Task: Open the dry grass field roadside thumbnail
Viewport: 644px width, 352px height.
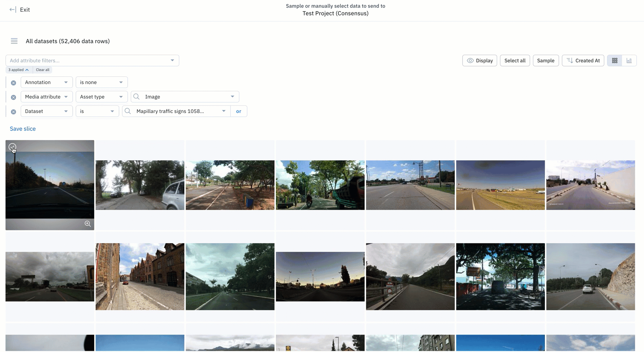Action: tap(500, 185)
